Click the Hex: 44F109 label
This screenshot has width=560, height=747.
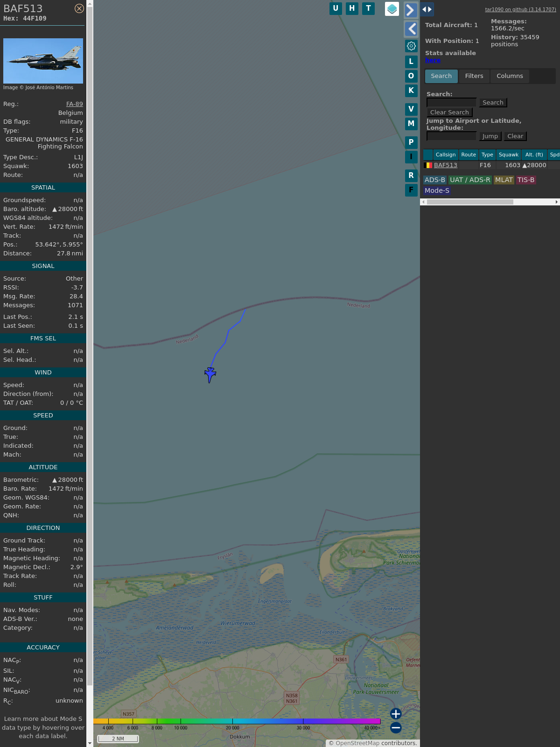(x=25, y=19)
